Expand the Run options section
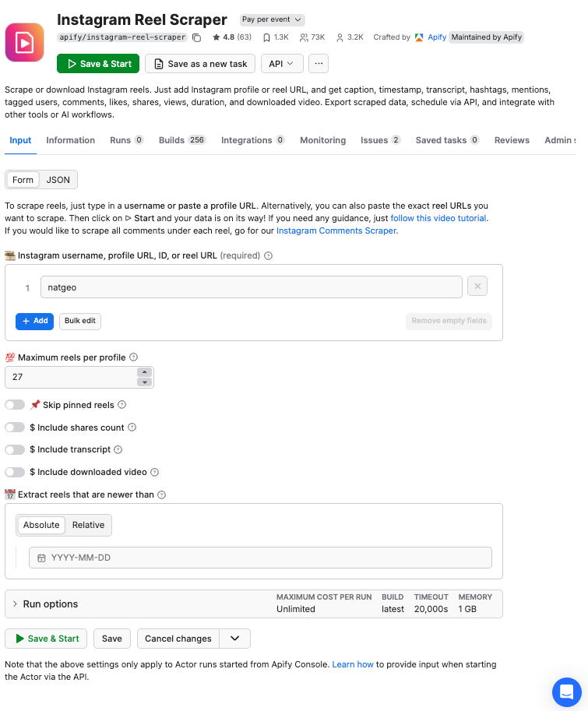This screenshot has height=711, width=588. point(45,603)
